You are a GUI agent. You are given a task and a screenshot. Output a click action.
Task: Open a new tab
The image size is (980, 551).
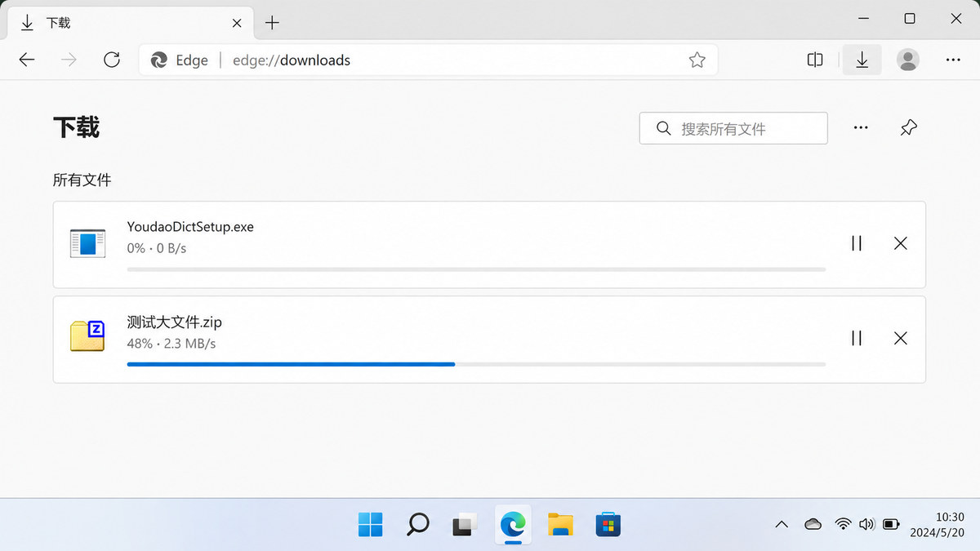[x=273, y=23]
